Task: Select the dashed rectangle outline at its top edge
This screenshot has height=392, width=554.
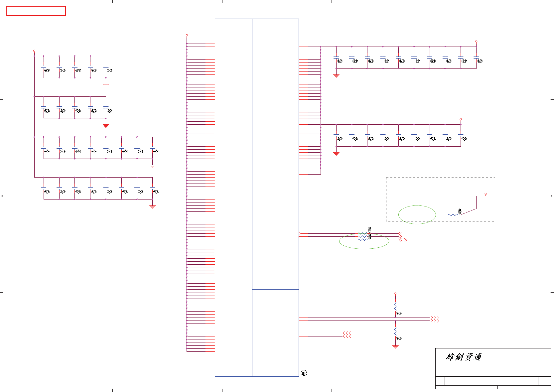Action: [x=441, y=178]
